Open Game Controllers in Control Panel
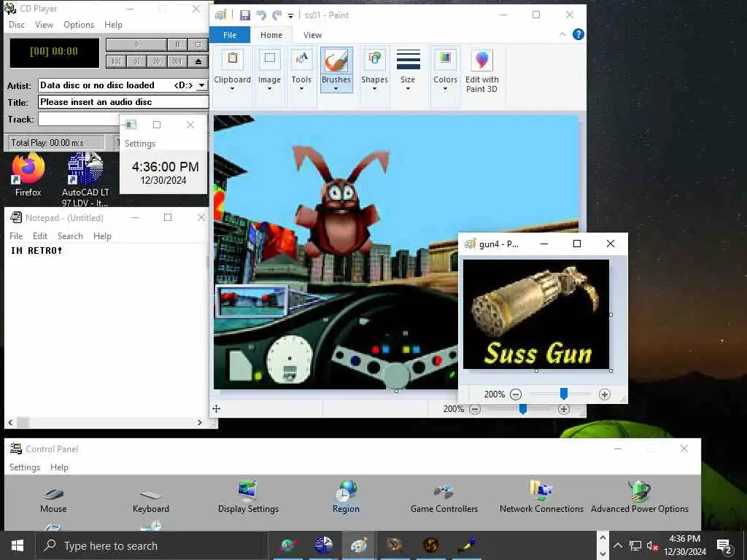747x560 pixels. tap(444, 498)
